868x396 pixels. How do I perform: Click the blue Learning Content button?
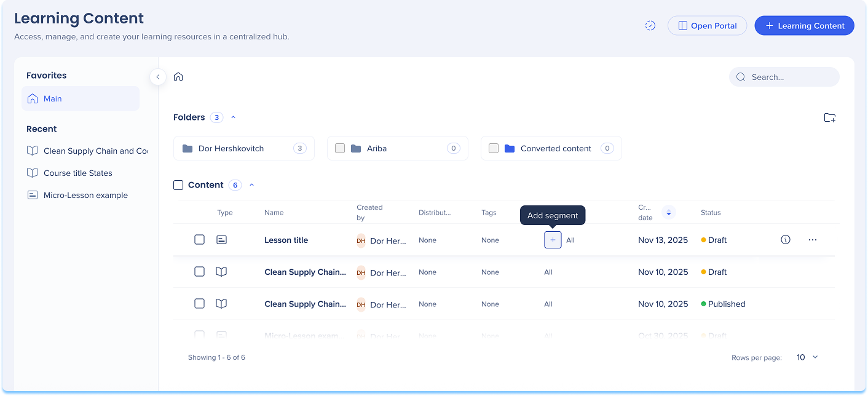click(804, 26)
